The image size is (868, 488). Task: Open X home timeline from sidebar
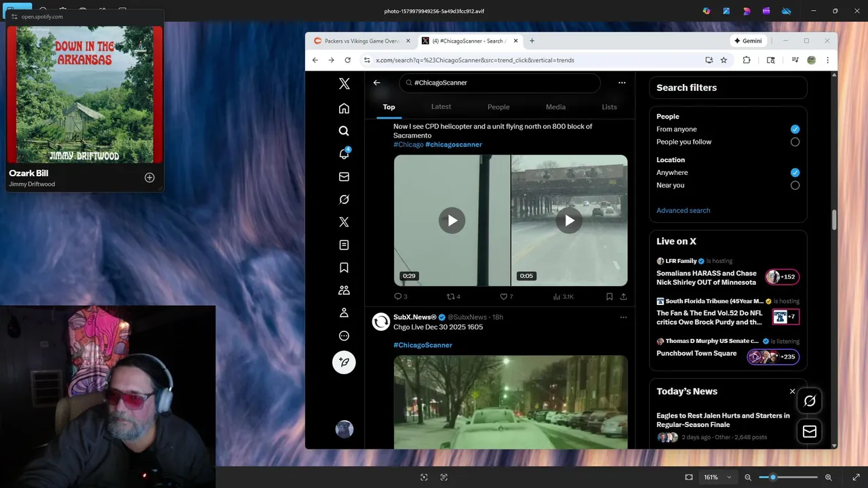pyautogui.click(x=344, y=108)
